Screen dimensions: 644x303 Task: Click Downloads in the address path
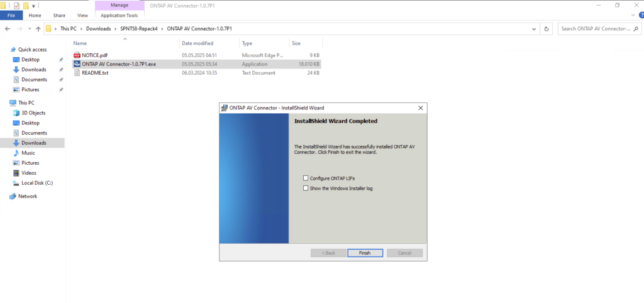tap(98, 29)
